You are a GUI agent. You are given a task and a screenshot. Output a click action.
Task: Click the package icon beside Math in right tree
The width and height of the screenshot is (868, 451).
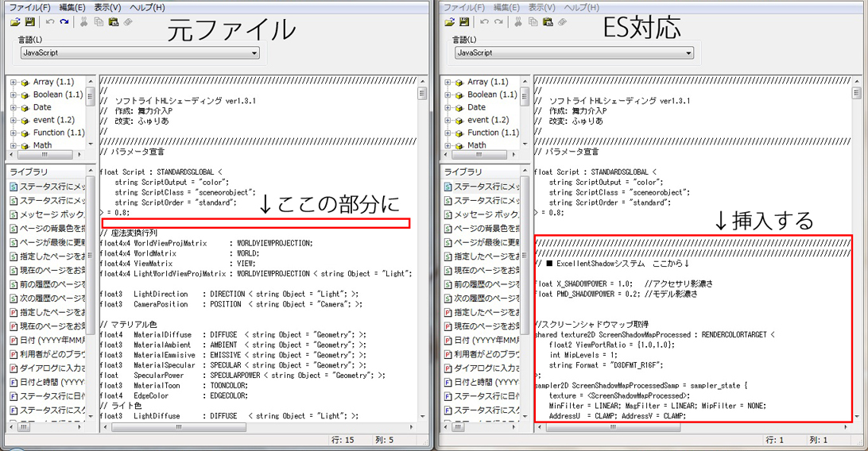point(459,146)
